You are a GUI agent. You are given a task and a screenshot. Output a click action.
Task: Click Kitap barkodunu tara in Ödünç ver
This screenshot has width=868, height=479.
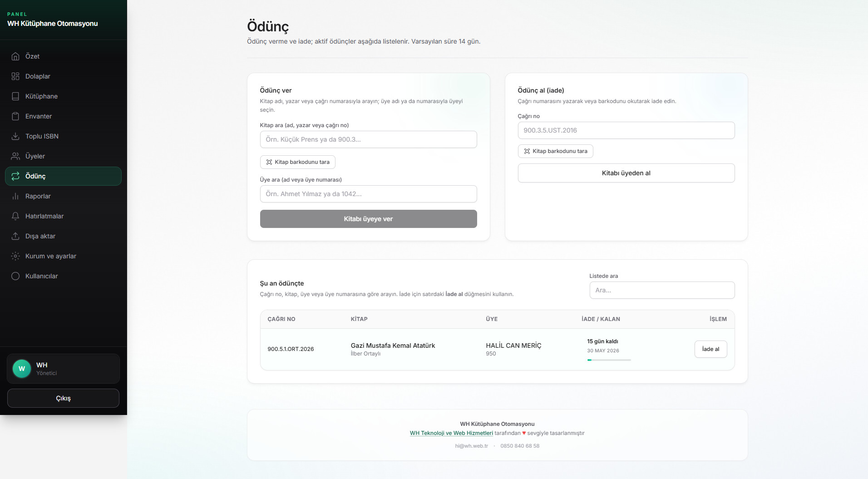[297, 162]
